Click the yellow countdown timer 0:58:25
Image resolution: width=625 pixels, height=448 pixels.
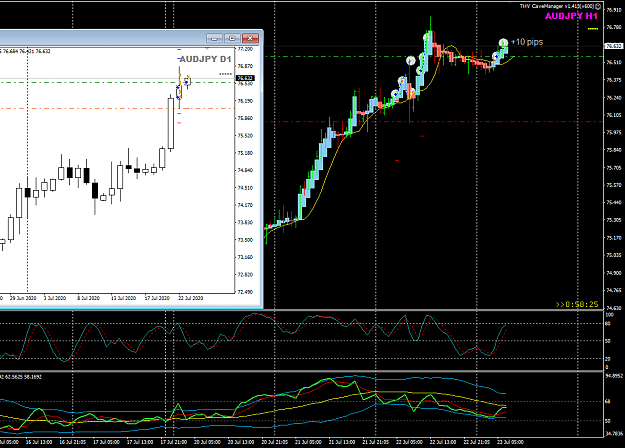pos(577,305)
